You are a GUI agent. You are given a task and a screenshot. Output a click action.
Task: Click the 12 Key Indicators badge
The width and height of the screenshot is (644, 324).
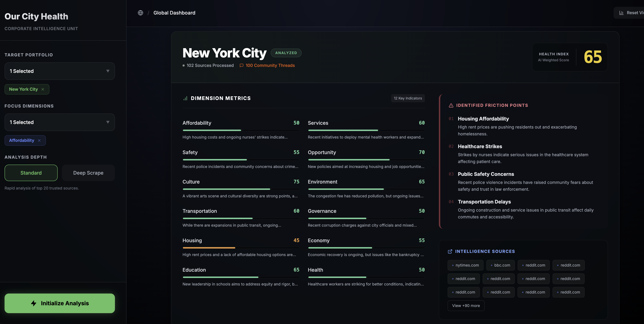tap(408, 98)
